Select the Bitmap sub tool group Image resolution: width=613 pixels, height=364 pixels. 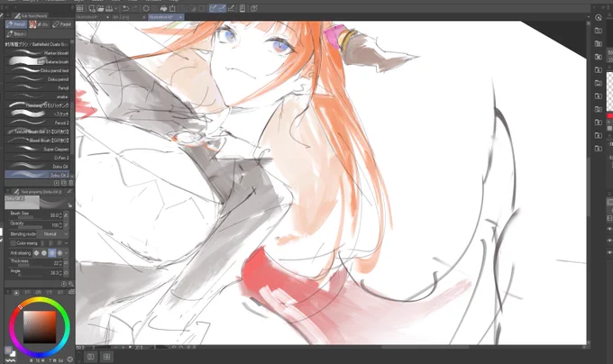tap(16, 33)
